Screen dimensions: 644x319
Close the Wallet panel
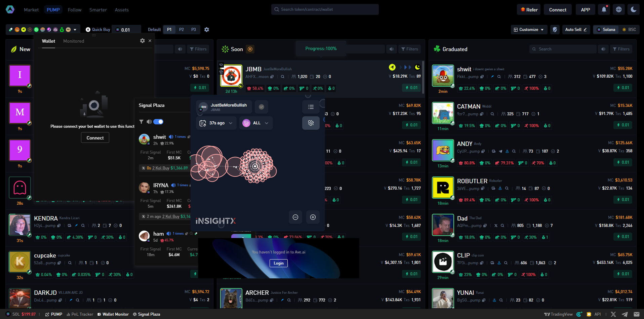(150, 41)
